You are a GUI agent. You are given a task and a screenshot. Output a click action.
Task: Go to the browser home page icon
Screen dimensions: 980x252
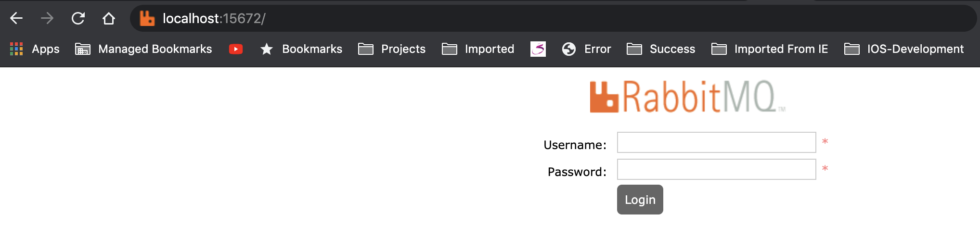[x=109, y=19]
